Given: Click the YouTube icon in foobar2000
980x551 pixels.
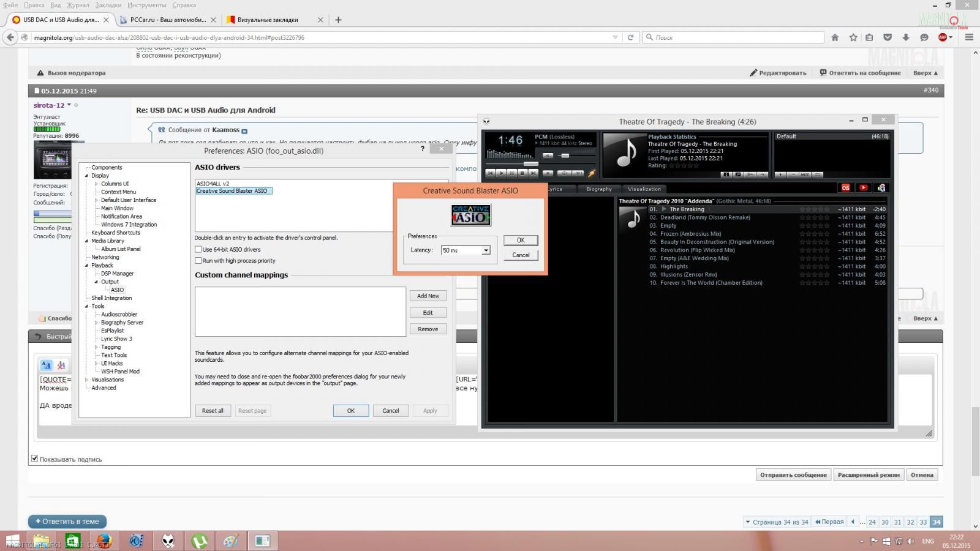Looking at the screenshot, I should 864,187.
